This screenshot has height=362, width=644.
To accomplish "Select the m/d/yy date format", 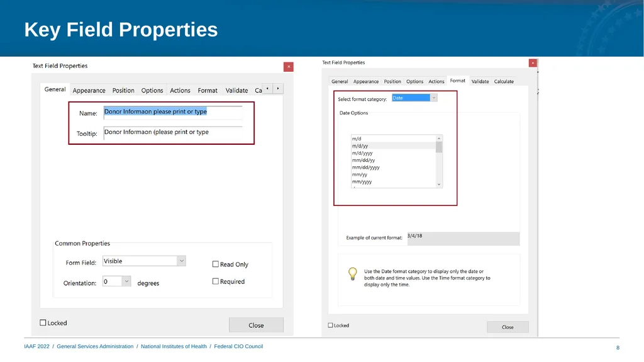I will pos(394,145).
